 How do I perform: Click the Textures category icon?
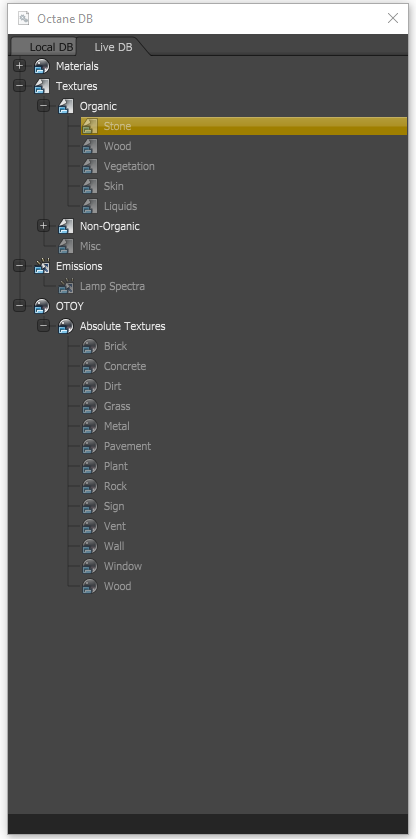(42, 86)
